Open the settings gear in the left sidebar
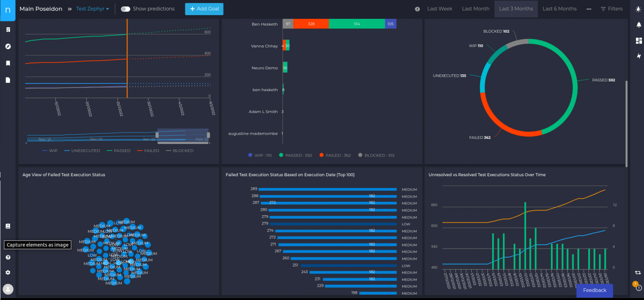The width and height of the screenshot is (644, 300). [8, 272]
